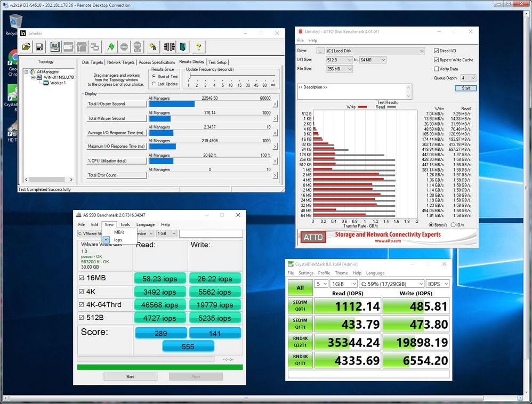The image size is (532, 404).
Task: Select All Managers icon in Topology tree
Action: coord(33,71)
